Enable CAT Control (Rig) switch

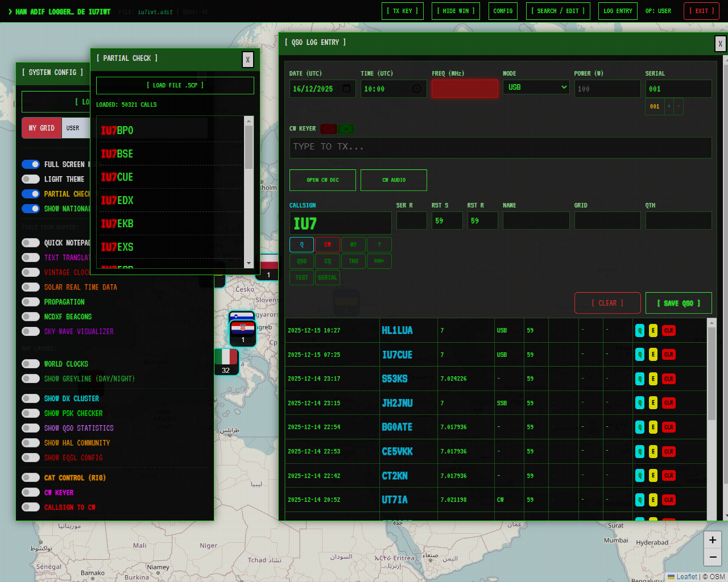(31, 477)
